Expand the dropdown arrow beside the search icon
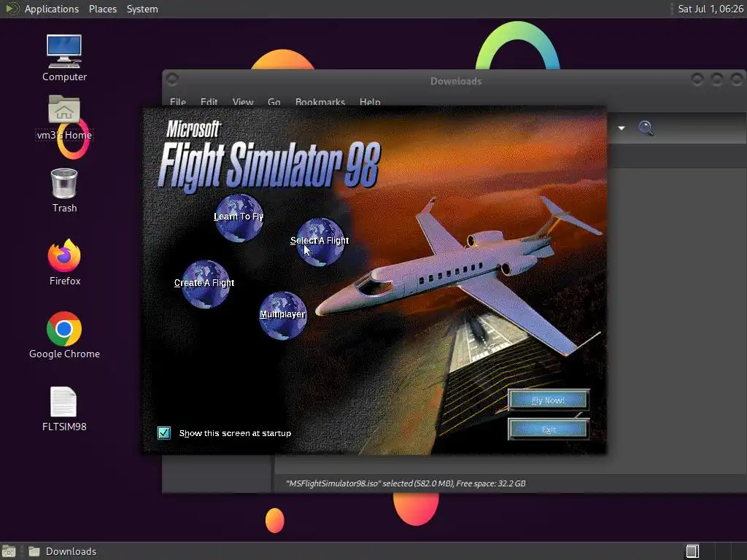 pyautogui.click(x=622, y=128)
